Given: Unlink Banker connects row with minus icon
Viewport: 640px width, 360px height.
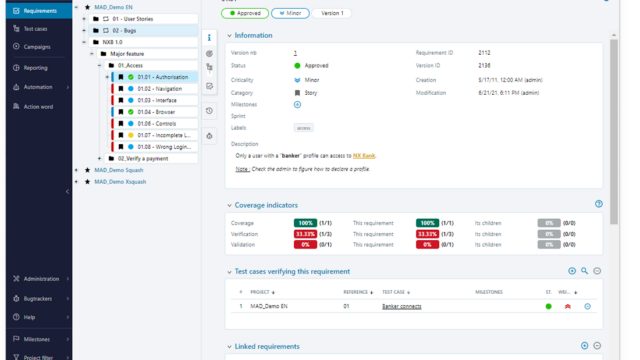Looking at the screenshot, I should pyautogui.click(x=587, y=307).
